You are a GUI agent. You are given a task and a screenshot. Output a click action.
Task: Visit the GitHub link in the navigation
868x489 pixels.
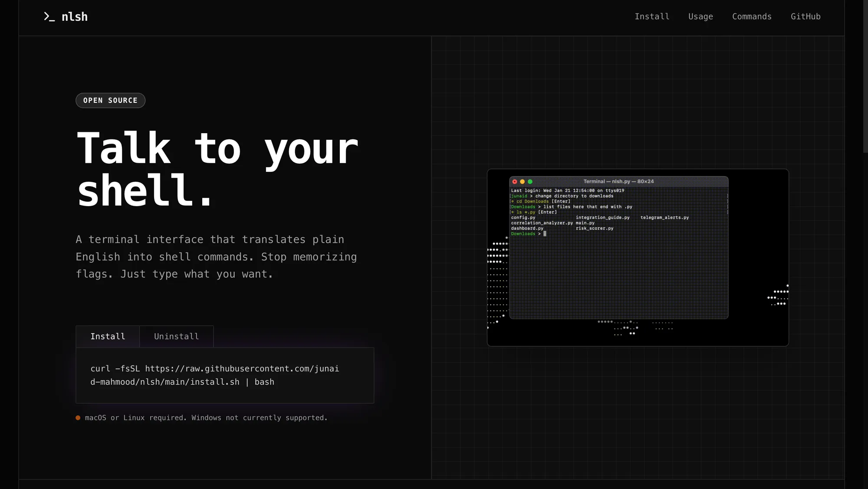(806, 16)
